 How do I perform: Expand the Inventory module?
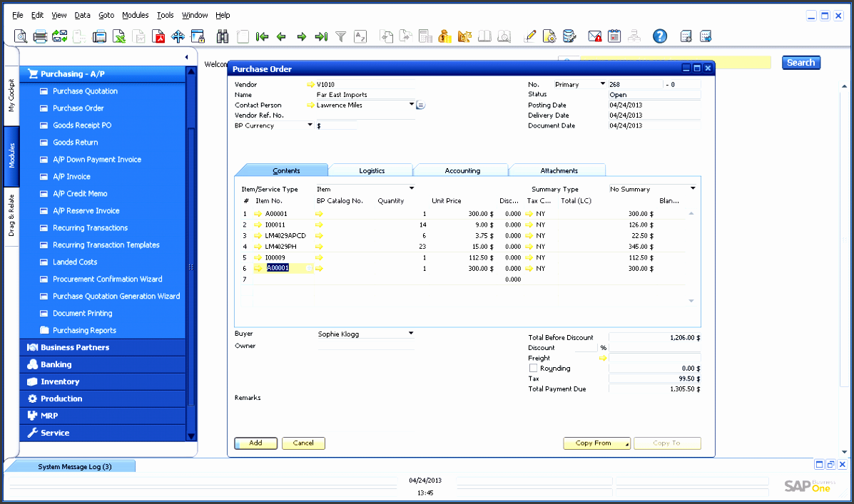tap(103, 381)
